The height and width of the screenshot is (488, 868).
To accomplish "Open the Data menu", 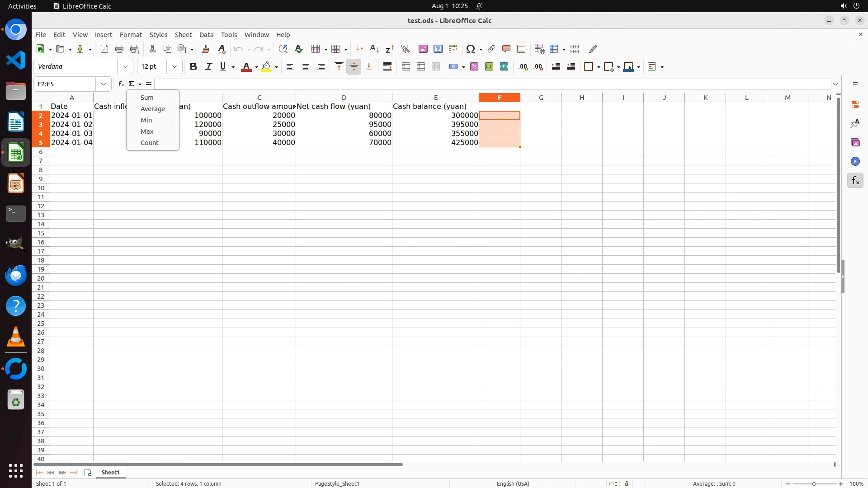I will pos(206,35).
